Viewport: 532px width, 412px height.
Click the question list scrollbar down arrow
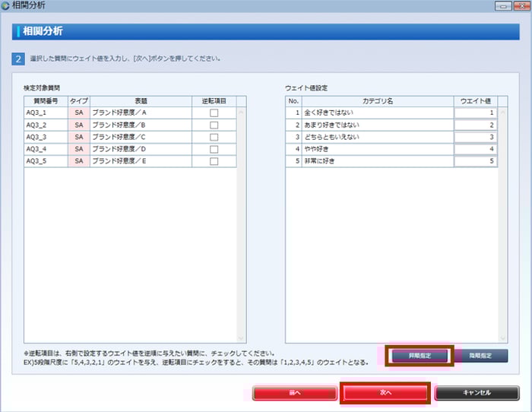click(242, 338)
